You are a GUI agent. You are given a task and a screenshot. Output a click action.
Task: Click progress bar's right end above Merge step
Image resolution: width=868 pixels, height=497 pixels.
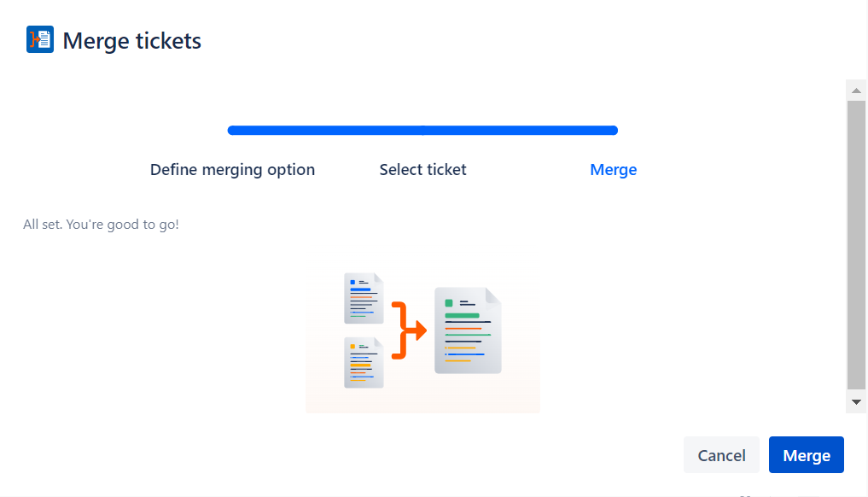point(611,131)
